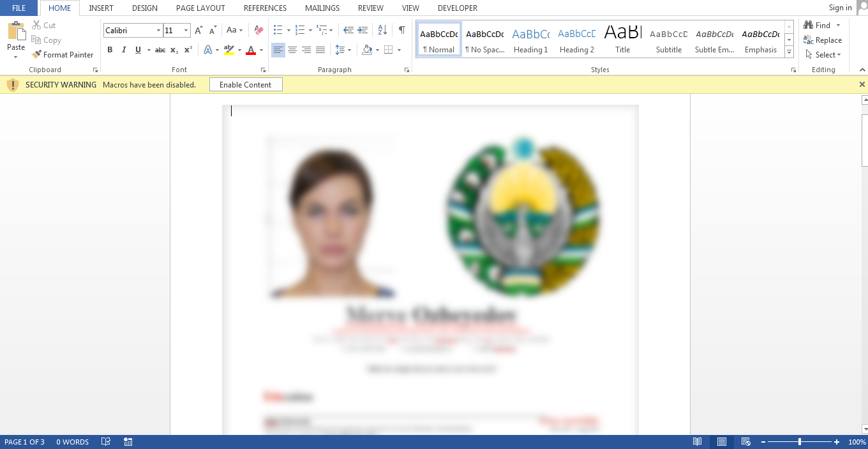Apply the red font color button

[x=251, y=50]
